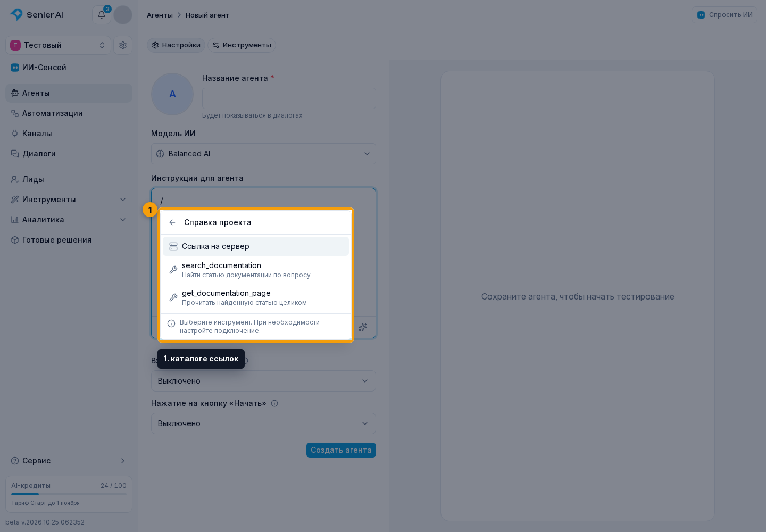
Task: Go back with the arrow in Справка проекта
Action: click(x=172, y=222)
